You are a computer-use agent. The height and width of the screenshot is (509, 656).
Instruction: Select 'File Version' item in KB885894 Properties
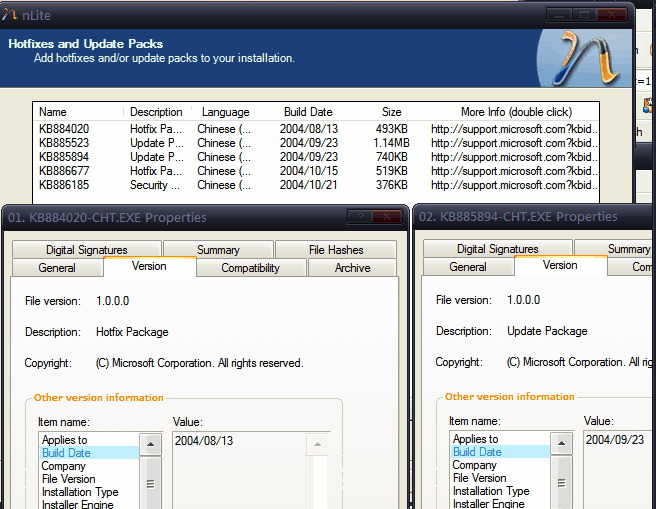point(500,478)
